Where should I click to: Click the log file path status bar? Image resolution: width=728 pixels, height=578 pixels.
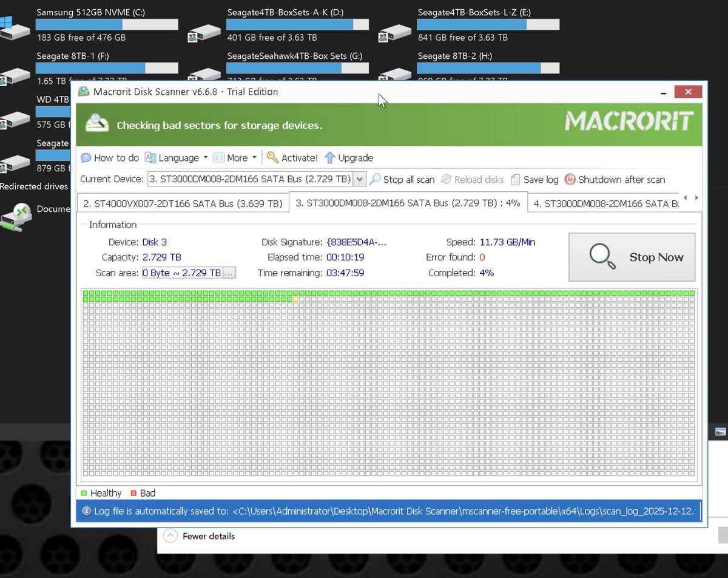(x=389, y=511)
